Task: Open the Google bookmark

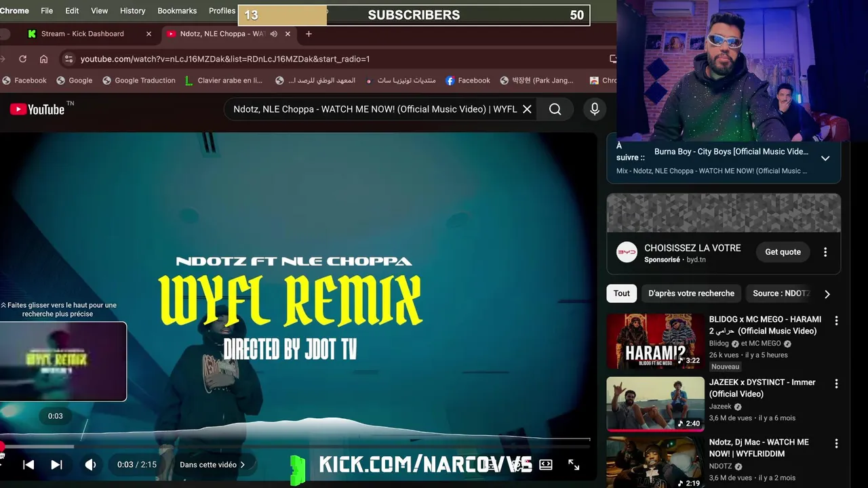Action: click(x=75, y=80)
